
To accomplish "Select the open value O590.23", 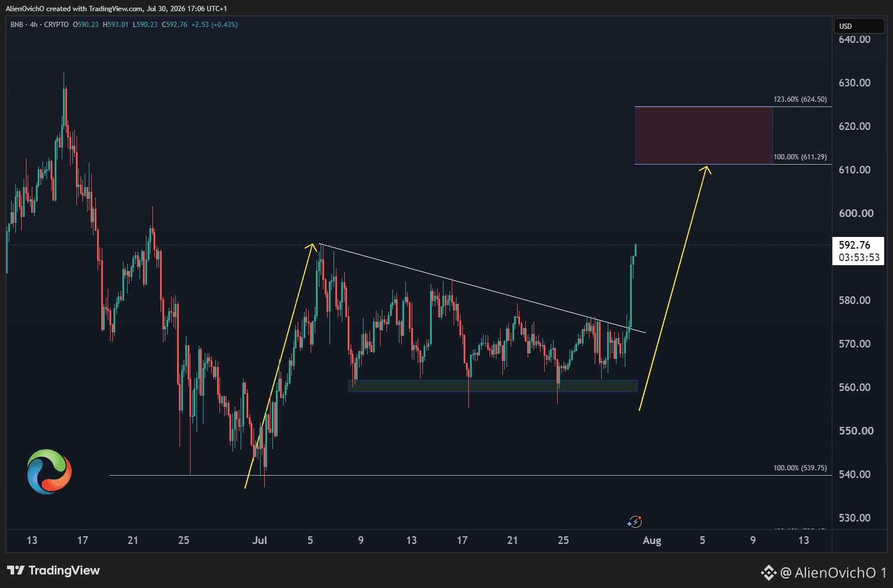I will pyautogui.click(x=86, y=25).
